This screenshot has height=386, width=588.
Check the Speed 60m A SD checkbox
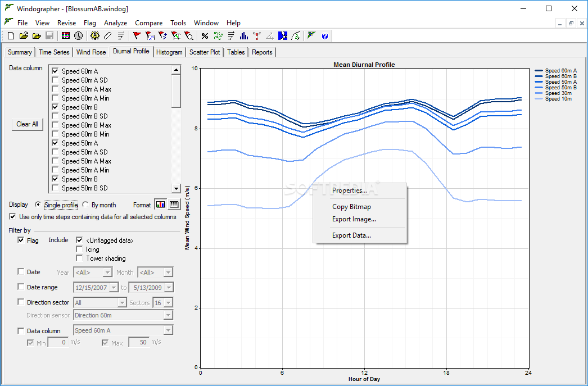[55, 80]
